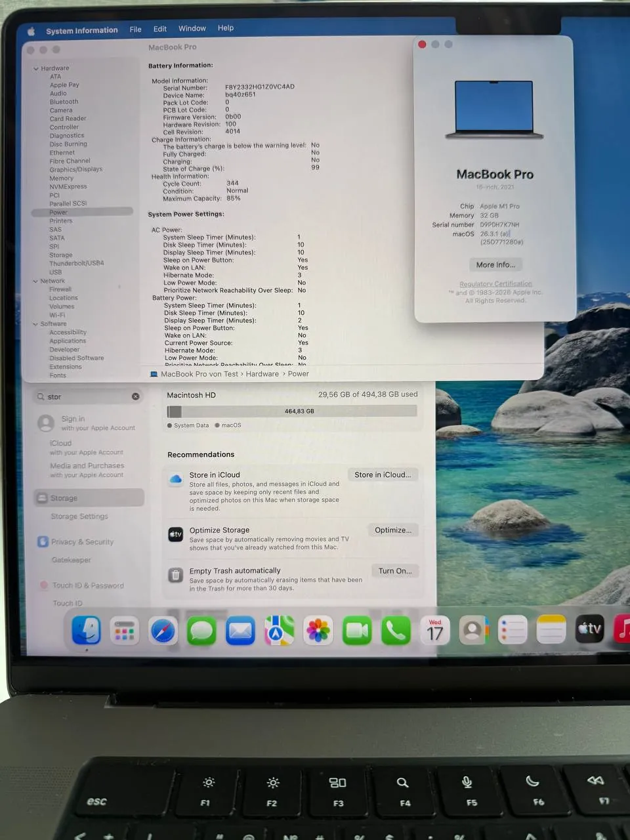This screenshot has height=840, width=630.
Task: Click inside the Settings search field
Action: [x=87, y=396]
